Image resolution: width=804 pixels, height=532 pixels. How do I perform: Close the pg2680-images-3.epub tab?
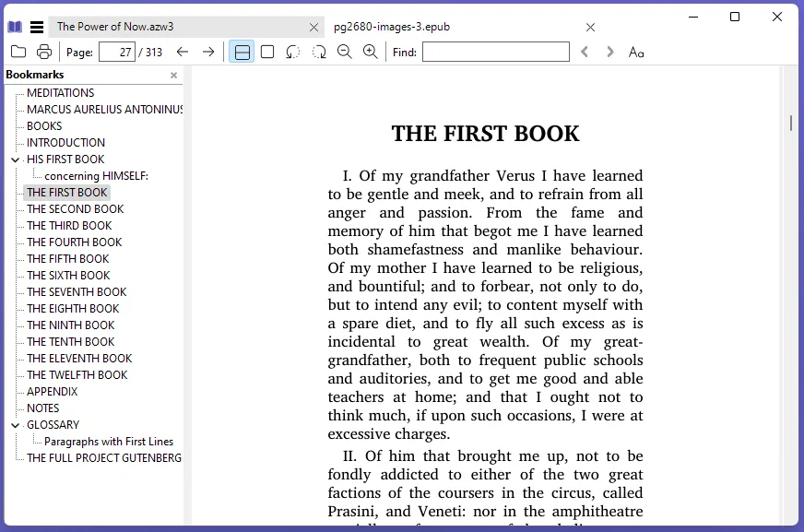[591, 27]
